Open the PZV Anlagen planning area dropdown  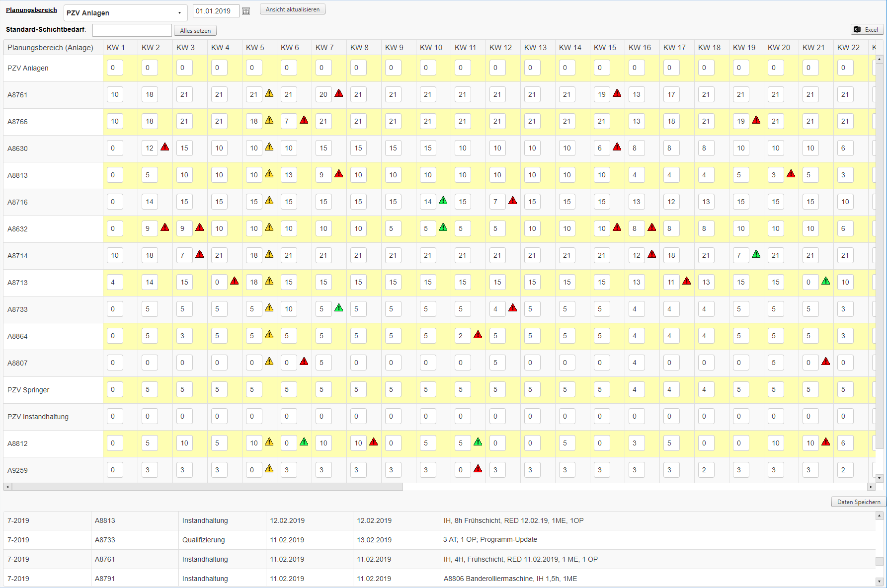tap(125, 13)
